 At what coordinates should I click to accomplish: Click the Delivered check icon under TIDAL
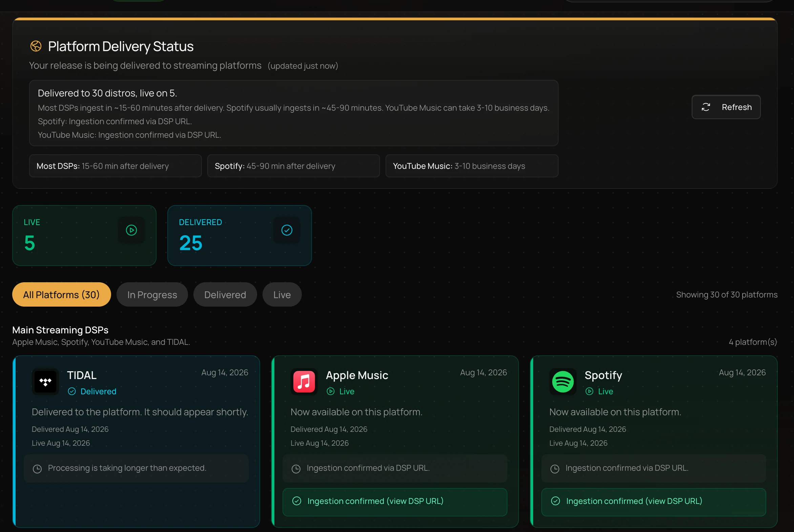pos(72,391)
